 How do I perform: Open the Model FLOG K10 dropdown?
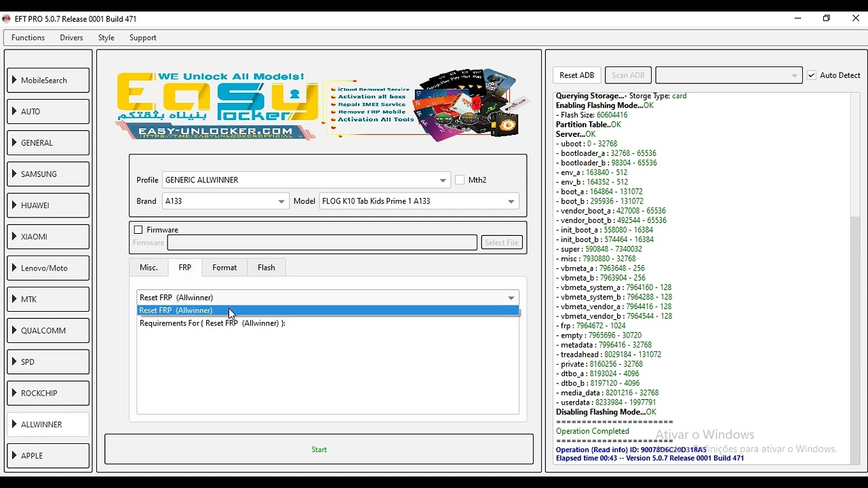419,201
